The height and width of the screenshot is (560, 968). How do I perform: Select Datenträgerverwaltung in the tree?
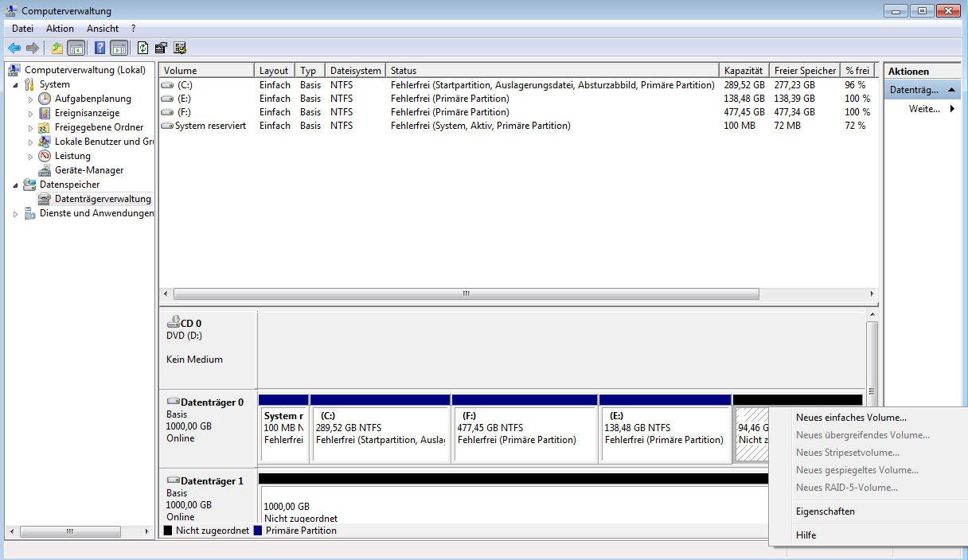(103, 199)
